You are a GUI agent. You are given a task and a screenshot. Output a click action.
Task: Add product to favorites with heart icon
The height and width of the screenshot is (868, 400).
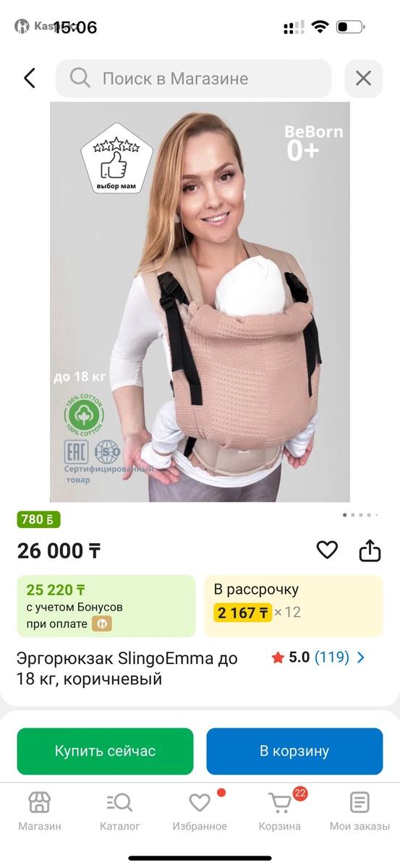(x=327, y=550)
